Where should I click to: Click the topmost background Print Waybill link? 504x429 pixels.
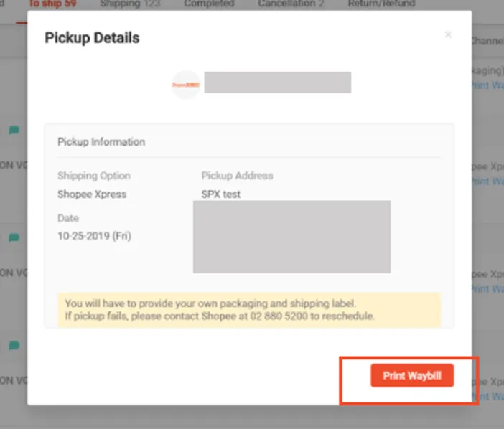click(488, 85)
